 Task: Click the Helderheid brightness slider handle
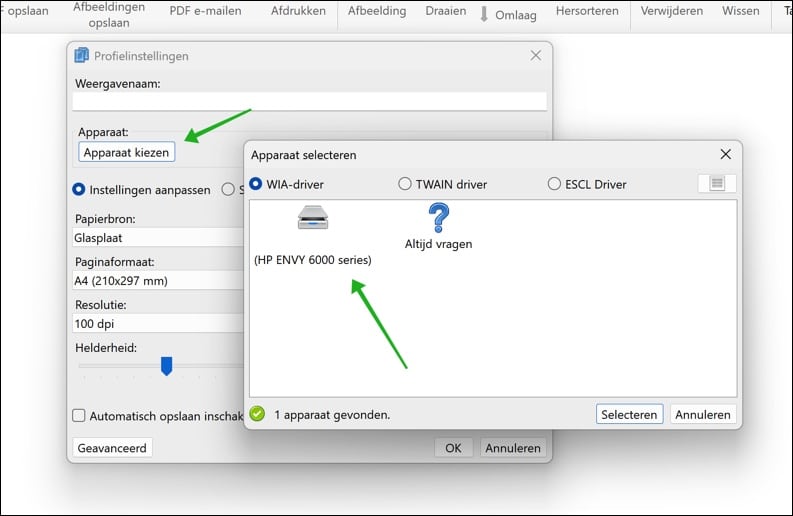pos(166,366)
